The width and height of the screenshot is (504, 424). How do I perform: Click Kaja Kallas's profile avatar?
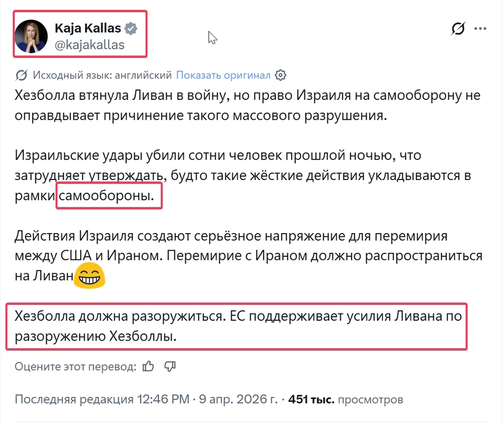click(32, 34)
